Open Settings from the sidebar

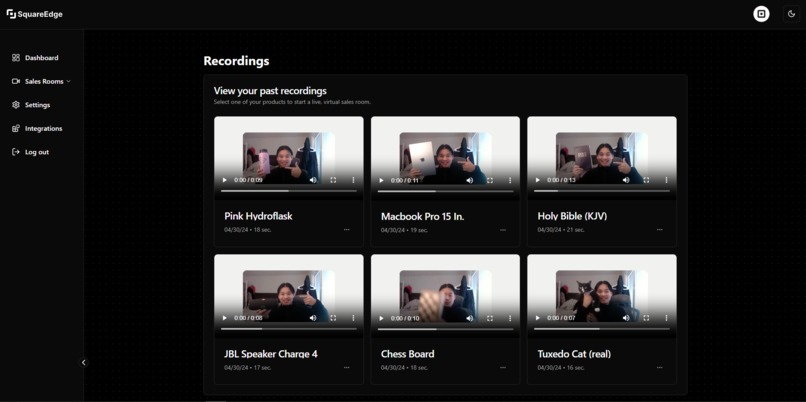pyautogui.click(x=31, y=105)
